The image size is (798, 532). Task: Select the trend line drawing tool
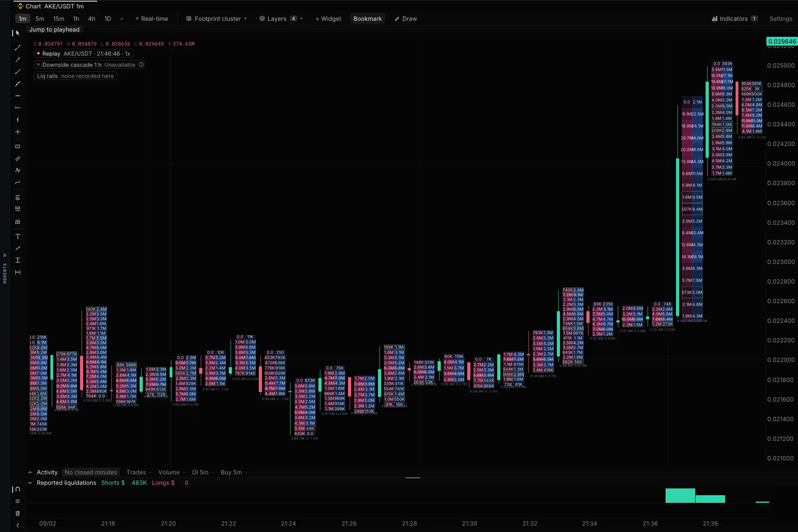point(18,48)
